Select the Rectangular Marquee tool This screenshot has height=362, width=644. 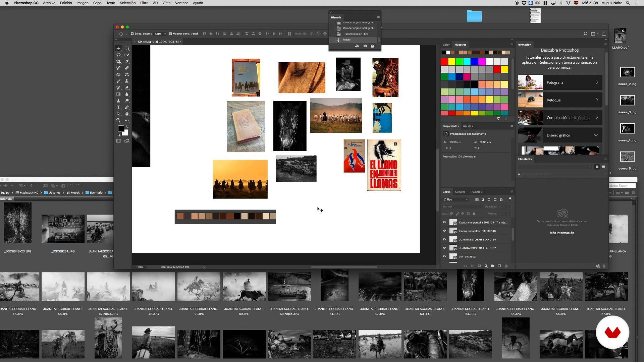pos(127,49)
